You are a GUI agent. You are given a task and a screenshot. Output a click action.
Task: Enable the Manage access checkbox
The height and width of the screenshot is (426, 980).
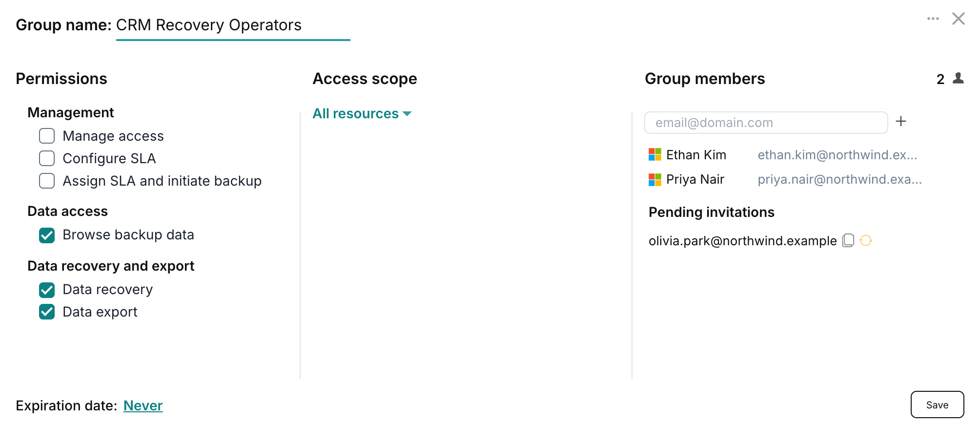(47, 136)
